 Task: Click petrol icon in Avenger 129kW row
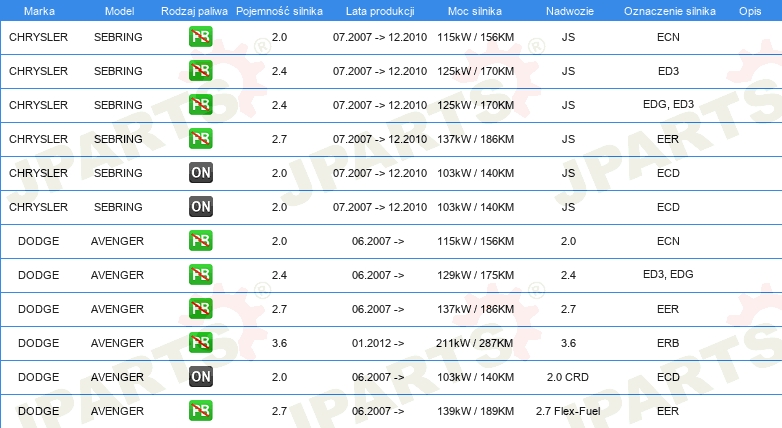click(200, 275)
